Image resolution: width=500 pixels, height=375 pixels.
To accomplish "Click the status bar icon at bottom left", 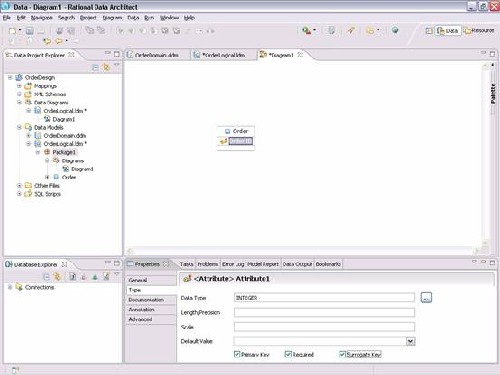I will coord(15,370).
